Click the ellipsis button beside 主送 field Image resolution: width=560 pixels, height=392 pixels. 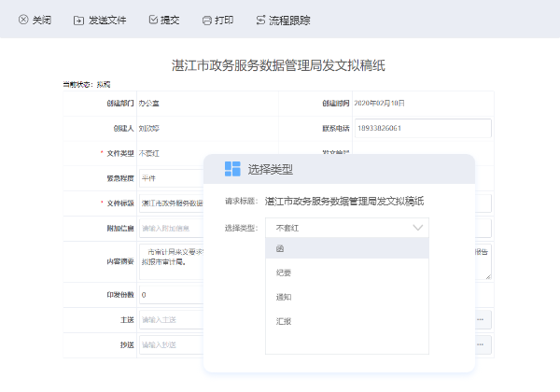tap(480, 319)
